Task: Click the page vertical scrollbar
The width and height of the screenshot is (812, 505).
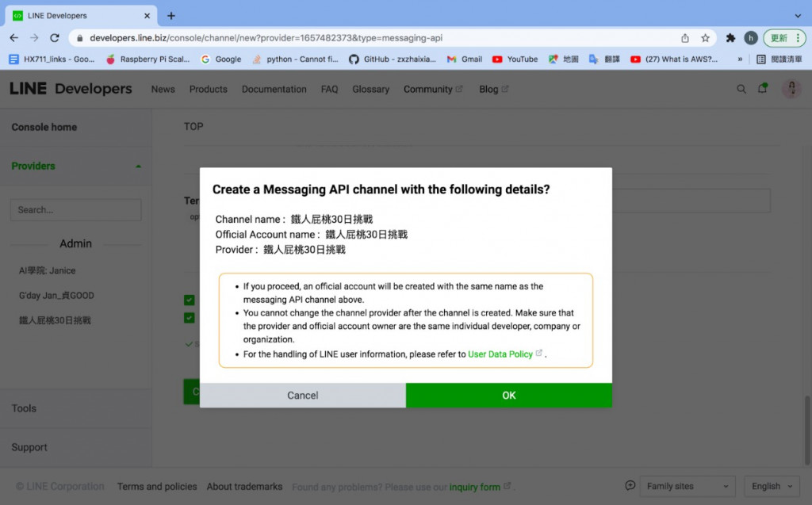Action: point(806,430)
